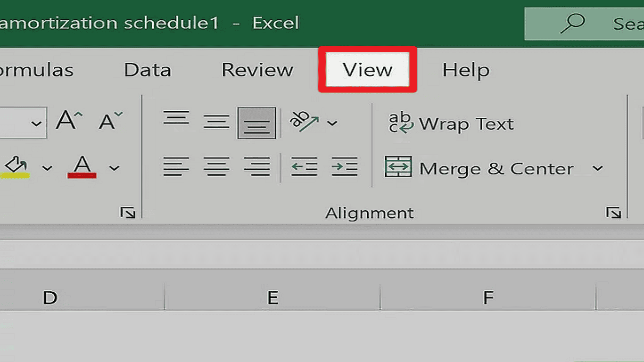Align text to the right
This screenshot has width=644, height=362.
tap(257, 167)
